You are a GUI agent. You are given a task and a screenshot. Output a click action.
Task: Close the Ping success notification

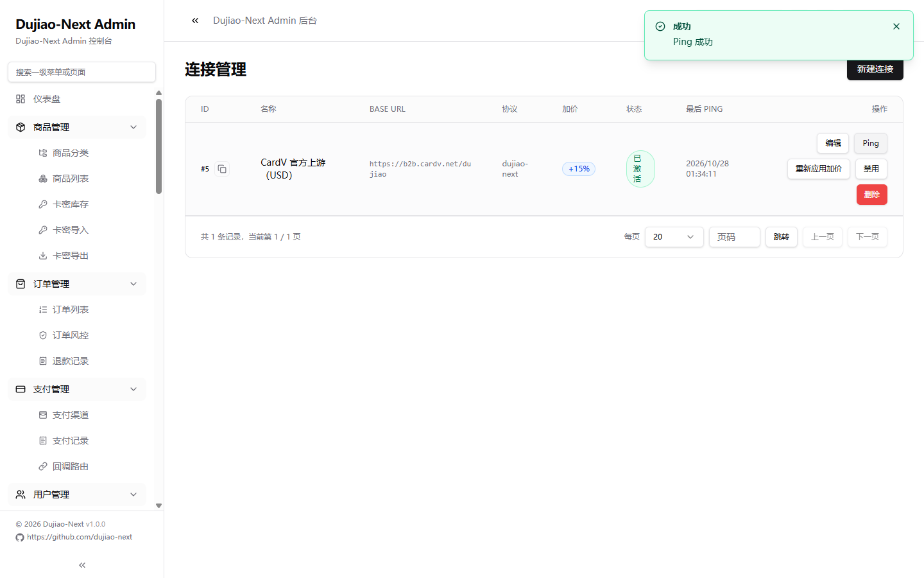(896, 26)
